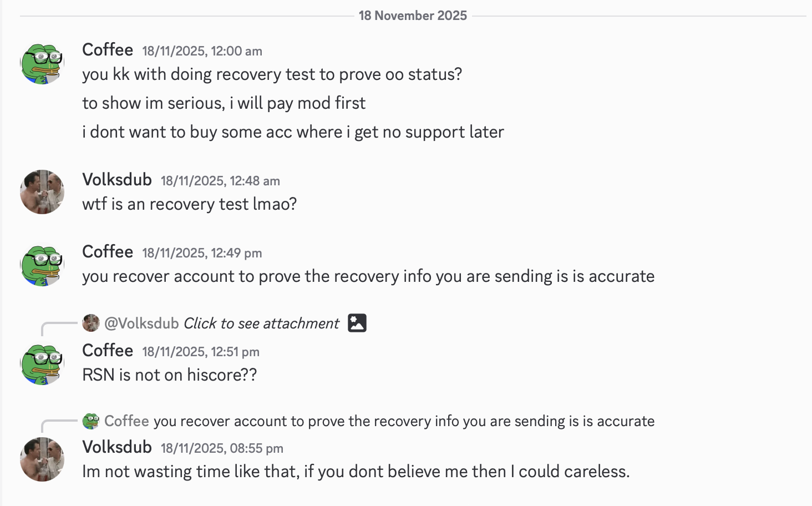Select 'RSN is not on hiscore??' message
Screen dimensions: 812x506
point(170,375)
